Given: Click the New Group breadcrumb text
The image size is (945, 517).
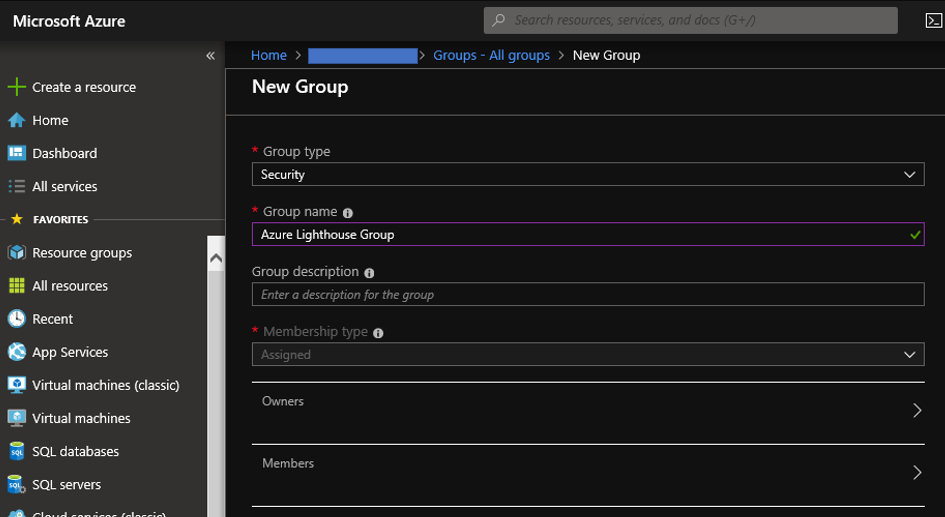Looking at the screenshot, I should [606, 55].
